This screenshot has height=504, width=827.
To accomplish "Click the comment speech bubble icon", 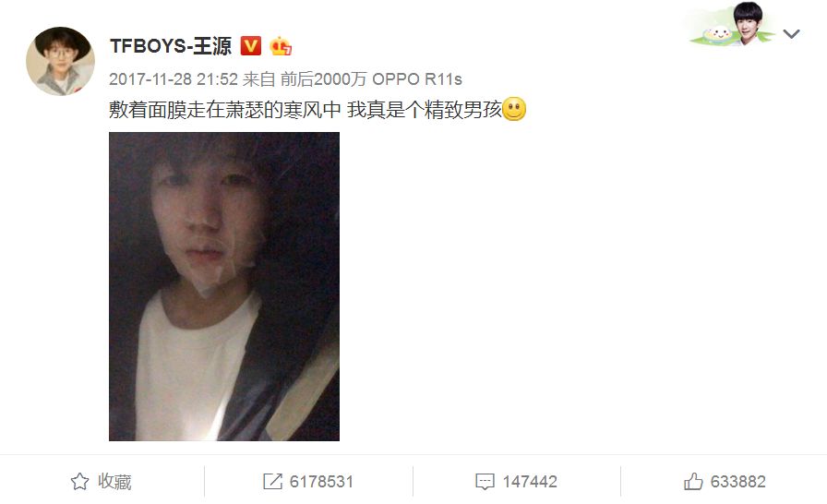I will pyautogui.click(x=485, y=481).
